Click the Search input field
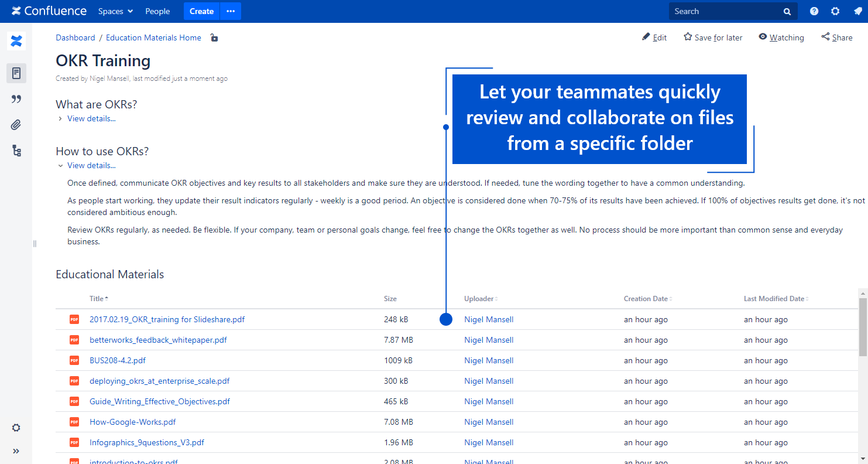This screenshot has width=868, height=464. point(726,11)
